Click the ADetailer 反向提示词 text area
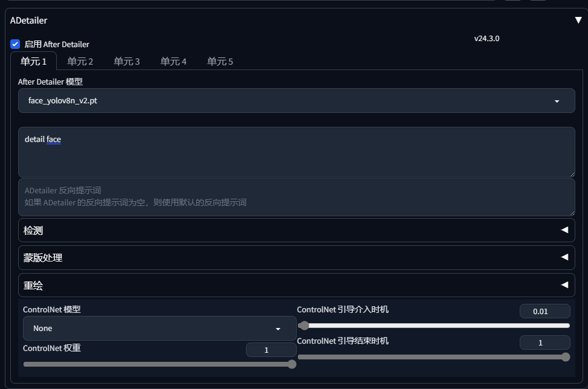 297,197
